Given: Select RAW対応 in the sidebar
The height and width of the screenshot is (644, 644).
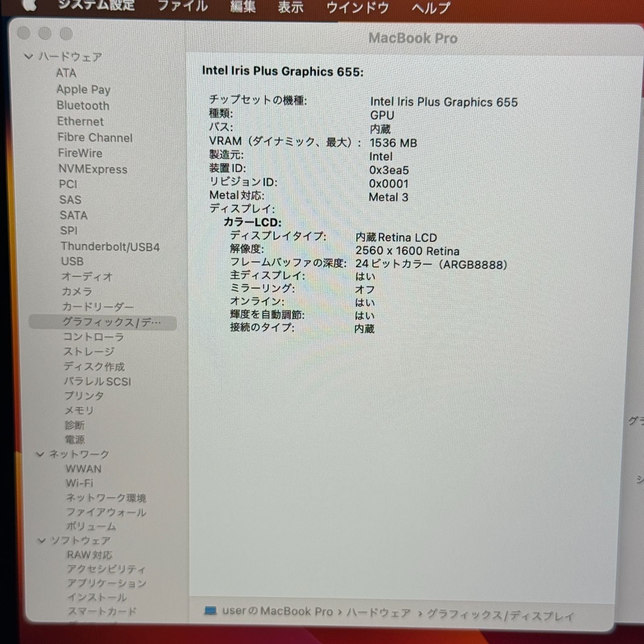Looking at the screenshot, I should (89, 555).
